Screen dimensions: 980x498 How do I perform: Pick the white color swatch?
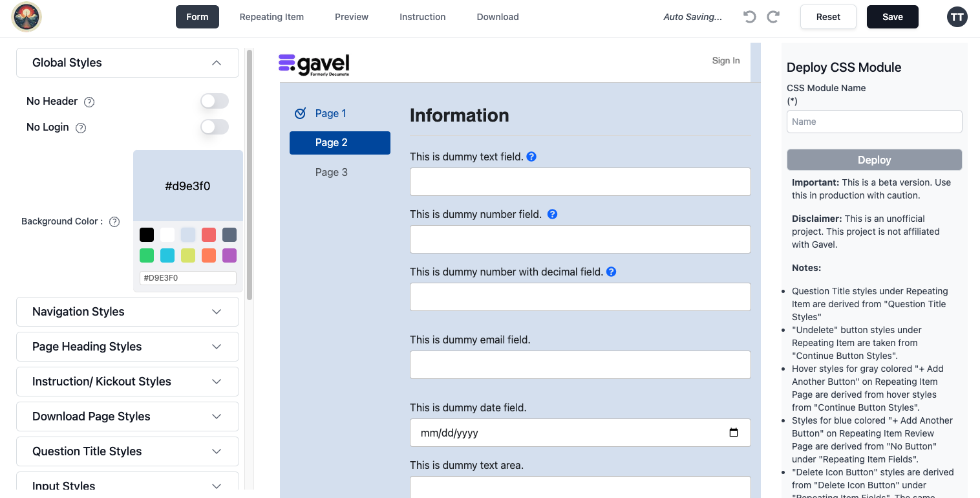click(x=167, y=235)
